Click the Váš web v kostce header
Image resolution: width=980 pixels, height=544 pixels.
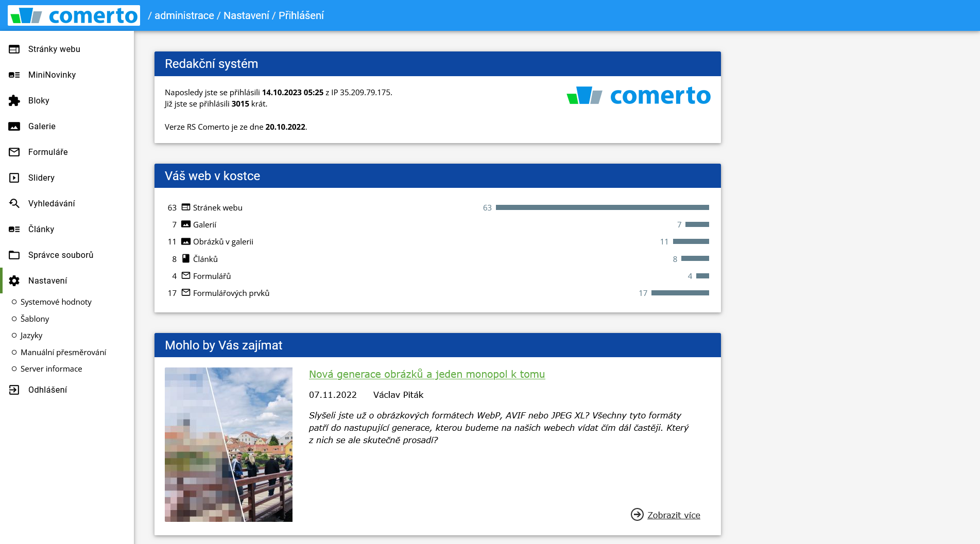click(x=438, y=176)
